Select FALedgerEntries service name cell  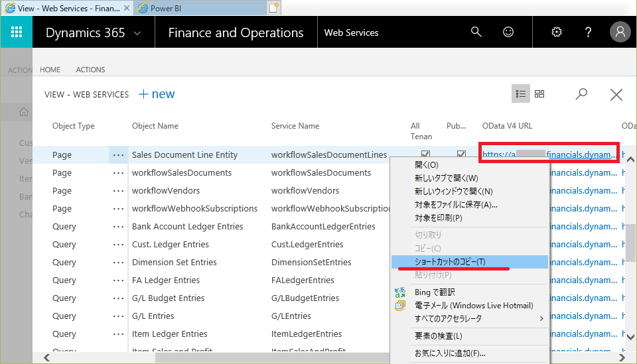[303, 280]
